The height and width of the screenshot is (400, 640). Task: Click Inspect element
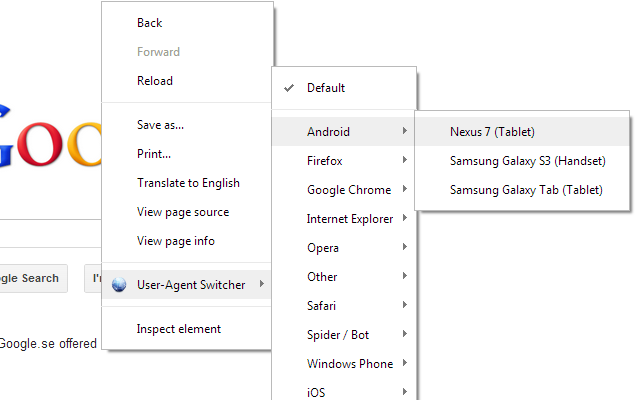pyautogui.click(x=179, y=329)
